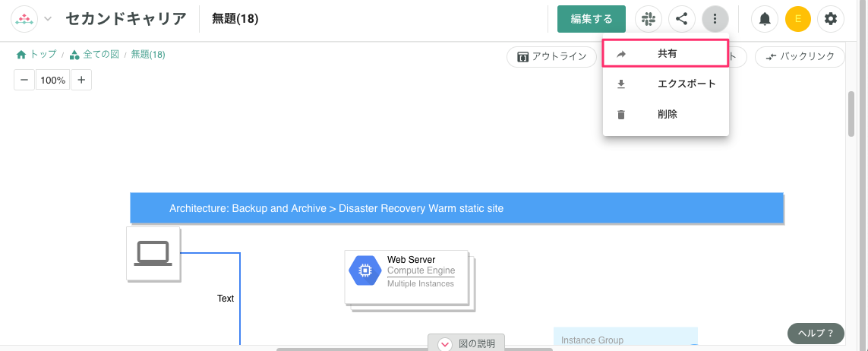Select the laptop shape in diagram
This screenshot has height=351, width=868.
click(x=153, y=254)
